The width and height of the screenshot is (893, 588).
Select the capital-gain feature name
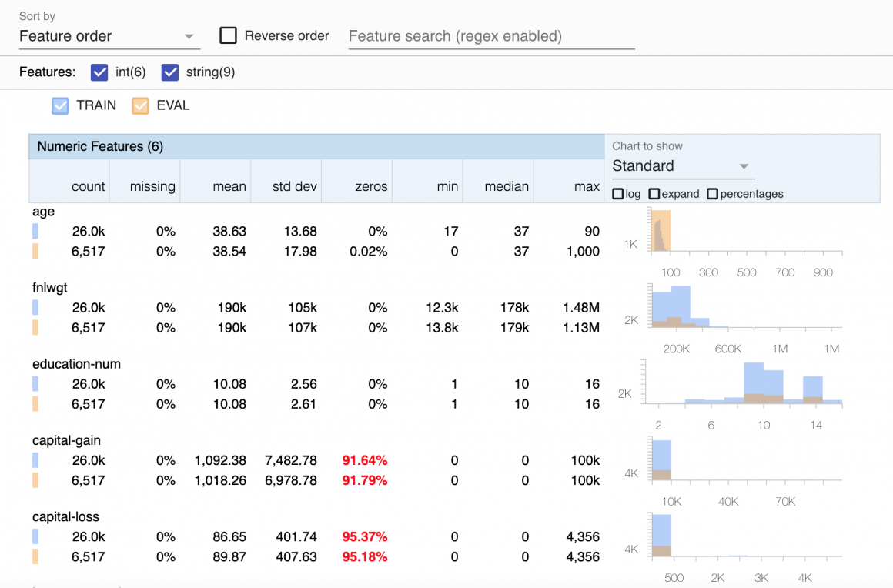(x=66, y=440)
